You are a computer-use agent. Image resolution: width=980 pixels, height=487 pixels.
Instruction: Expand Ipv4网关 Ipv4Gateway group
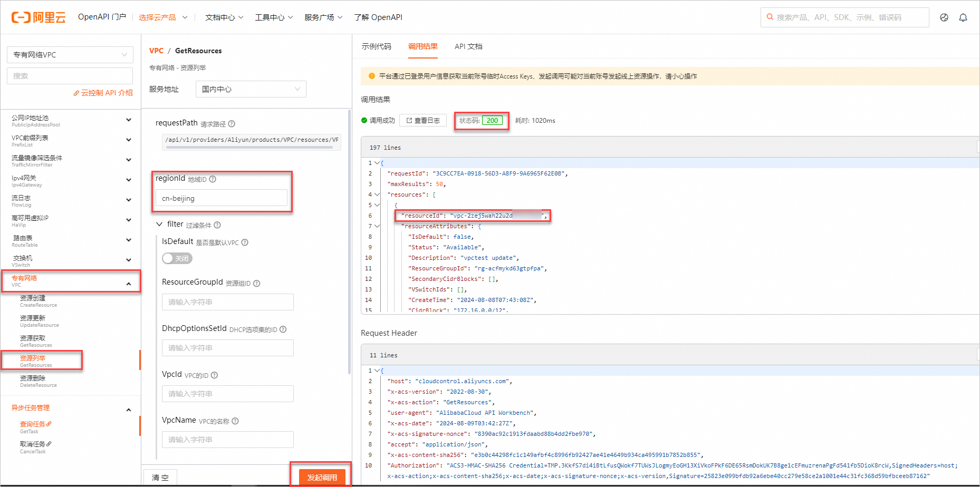click(129, 180)
